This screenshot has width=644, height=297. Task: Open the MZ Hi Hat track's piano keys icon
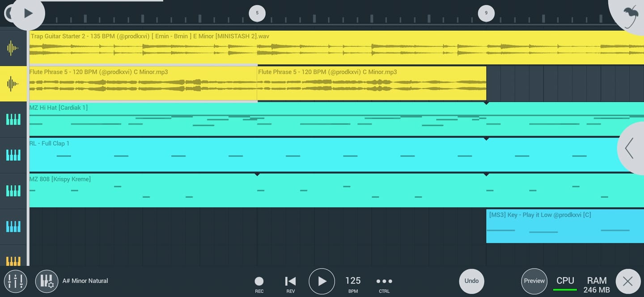tap(13, 119)
